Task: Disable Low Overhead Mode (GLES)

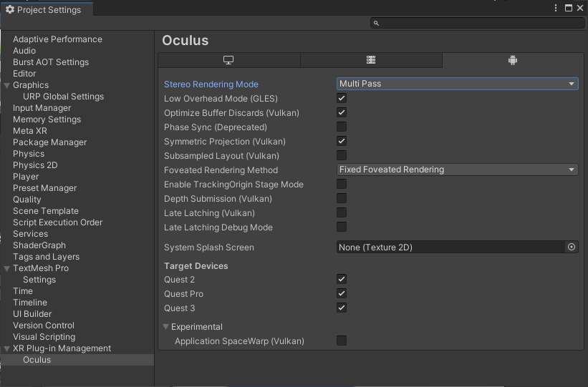Action: [x=342, y=98]
